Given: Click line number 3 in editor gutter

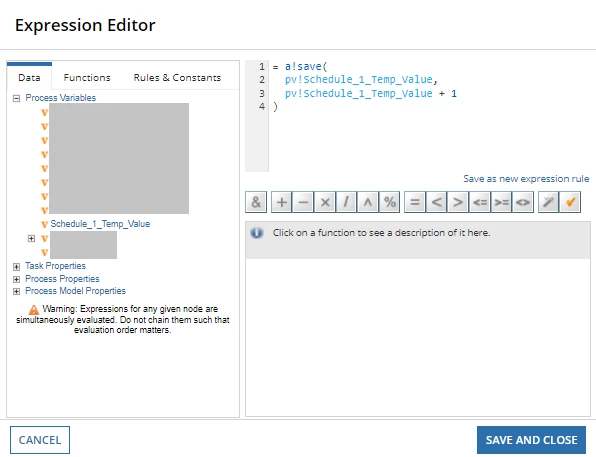Looking at the screenshot, I should 262,94.
